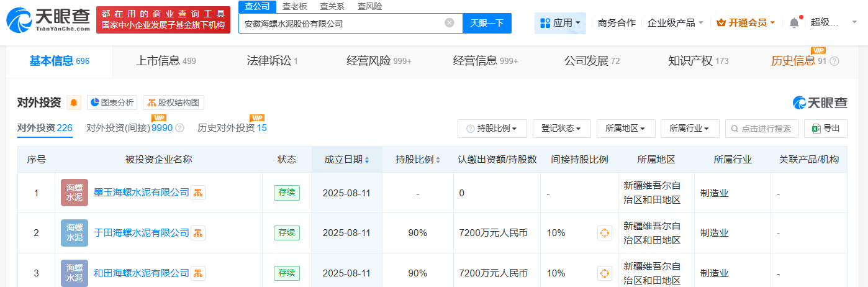The height and width of the screenshot is (287, 868).
Task: Click the indirect shareholding path icon for 于田海螺水泥
Action: [604, 233]
